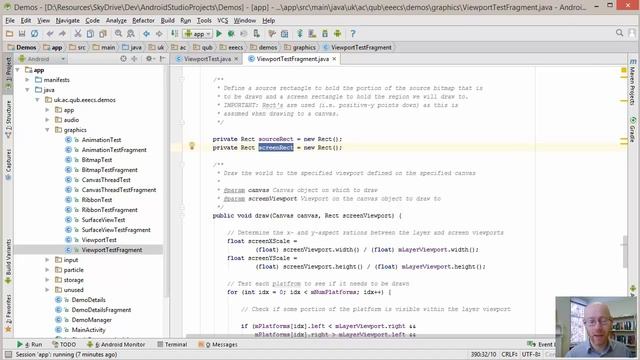Click the Open folder icon in toolbar

(9, 34)
